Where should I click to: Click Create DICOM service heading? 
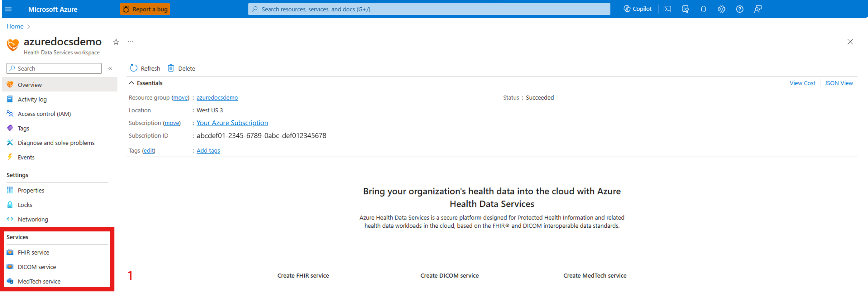(x=450, y=276)
